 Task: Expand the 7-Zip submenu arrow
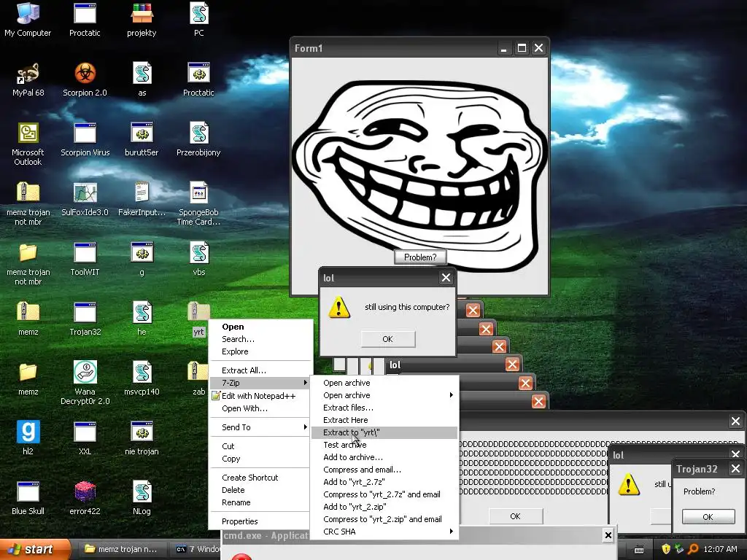306,383
